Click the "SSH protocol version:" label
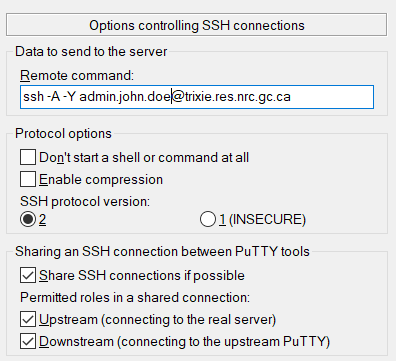396x361 pixels. (x=85, y=201)
